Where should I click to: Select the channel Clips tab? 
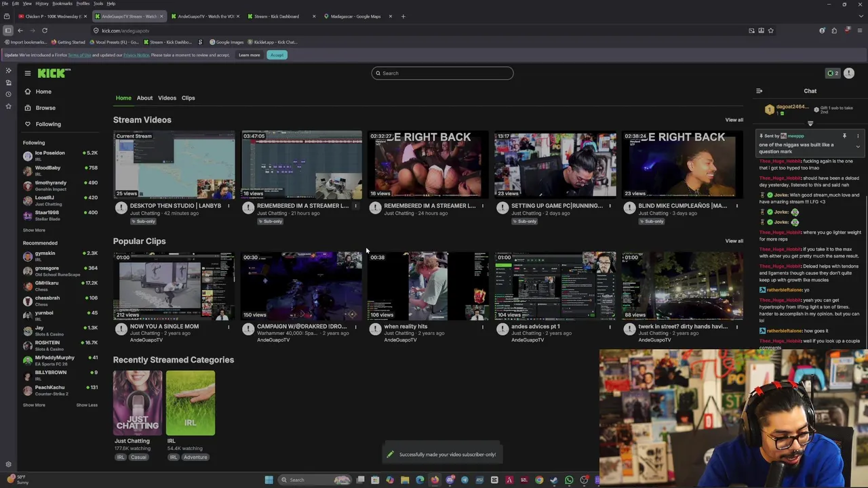pos(188,98)
